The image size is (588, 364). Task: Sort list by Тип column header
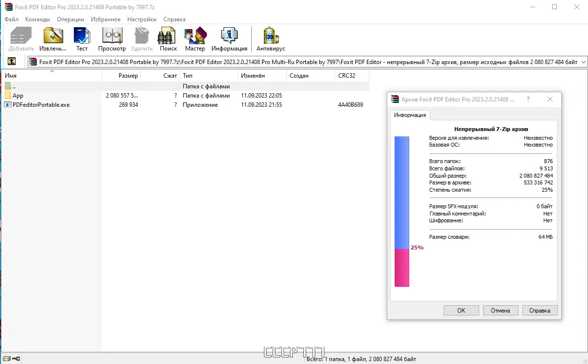tap(209, 76)
